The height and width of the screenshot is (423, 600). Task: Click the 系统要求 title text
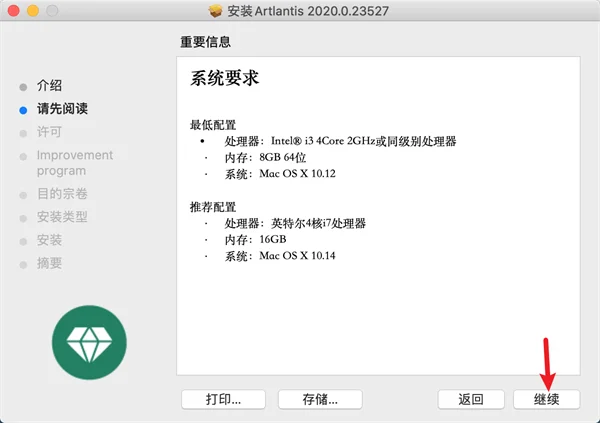[225, 78]
